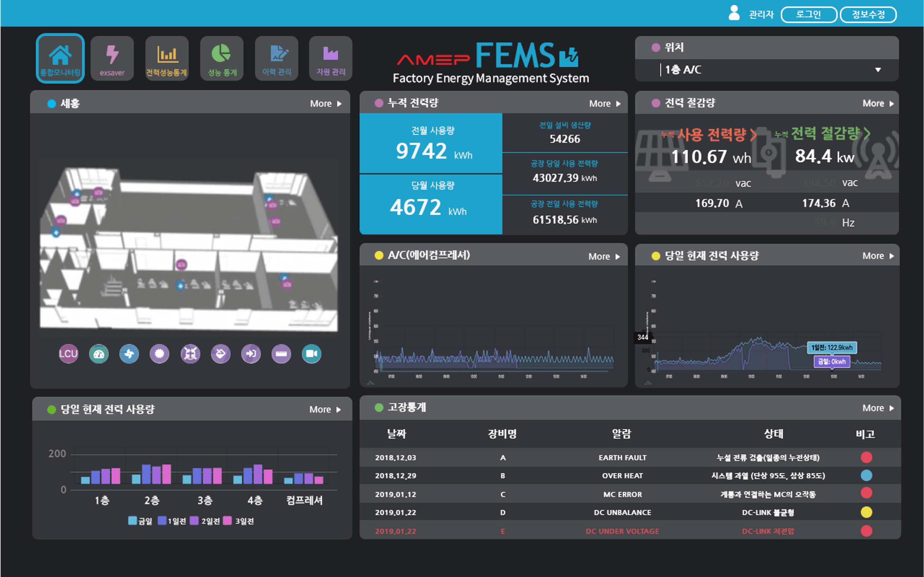The width and height of the screenshot is (924, 577).
Task: Click the 정보수정 button
Action: pyautogui.click(x=868, y=14)
